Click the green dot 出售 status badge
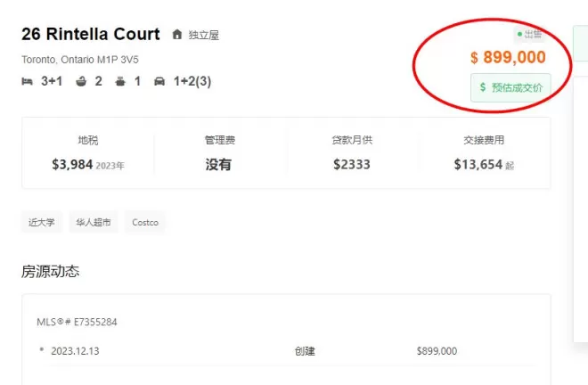The image size is (588, 385). (529, 35)
